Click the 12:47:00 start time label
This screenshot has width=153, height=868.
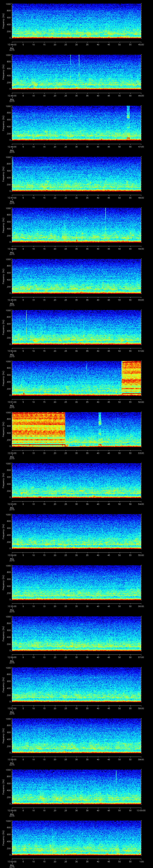click(12, 197)
